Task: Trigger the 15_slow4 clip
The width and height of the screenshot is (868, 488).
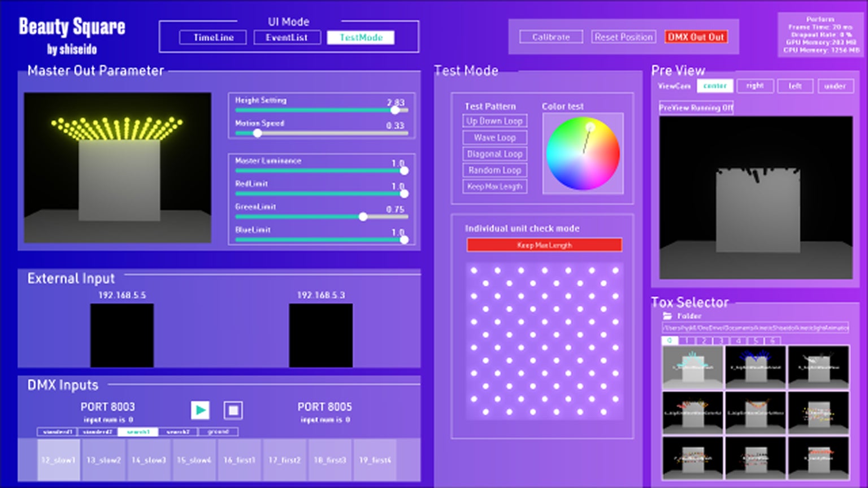Action: click(x=195, y=460)
